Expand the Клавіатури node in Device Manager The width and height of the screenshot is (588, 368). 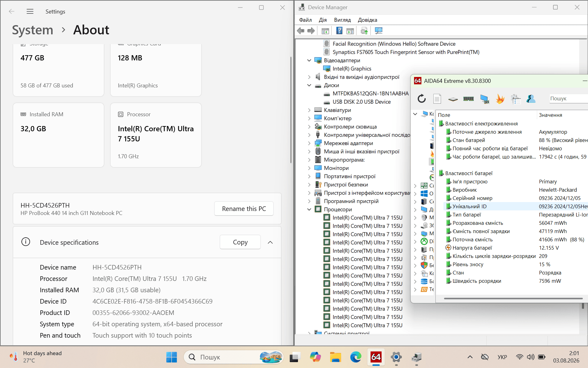pyautogui.click(x=309, y=110)
